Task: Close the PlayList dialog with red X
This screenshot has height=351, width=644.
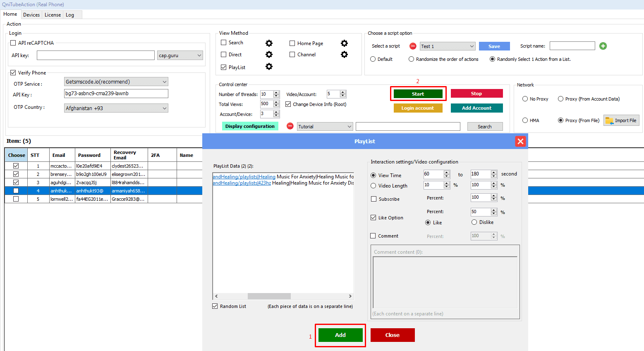Action: click(520, 141)
